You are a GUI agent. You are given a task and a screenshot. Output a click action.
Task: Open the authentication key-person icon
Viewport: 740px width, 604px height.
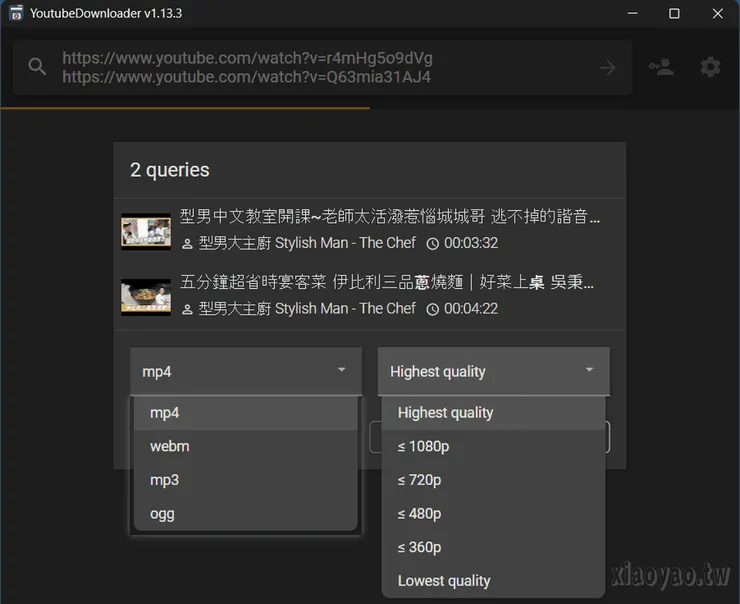coord(661,67)
